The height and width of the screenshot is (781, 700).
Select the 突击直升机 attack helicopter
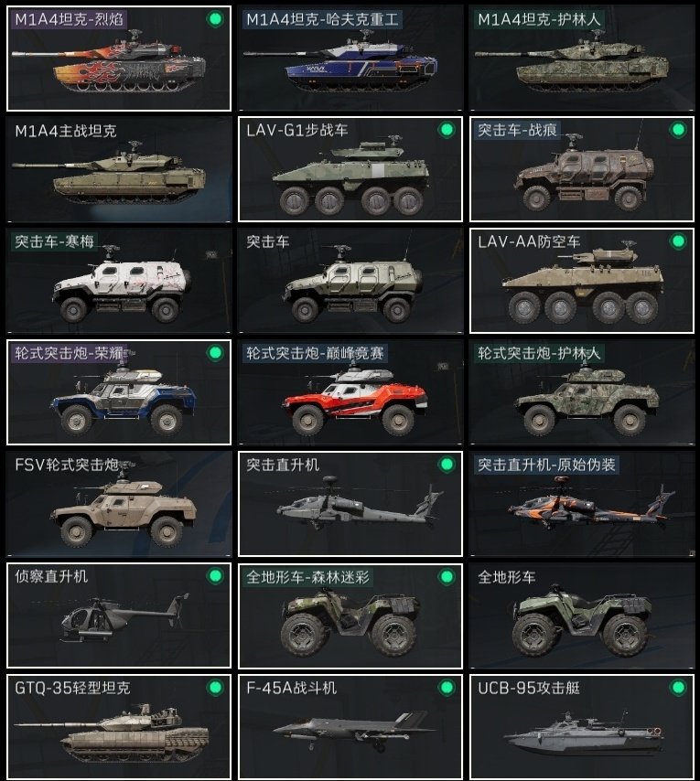350,504
